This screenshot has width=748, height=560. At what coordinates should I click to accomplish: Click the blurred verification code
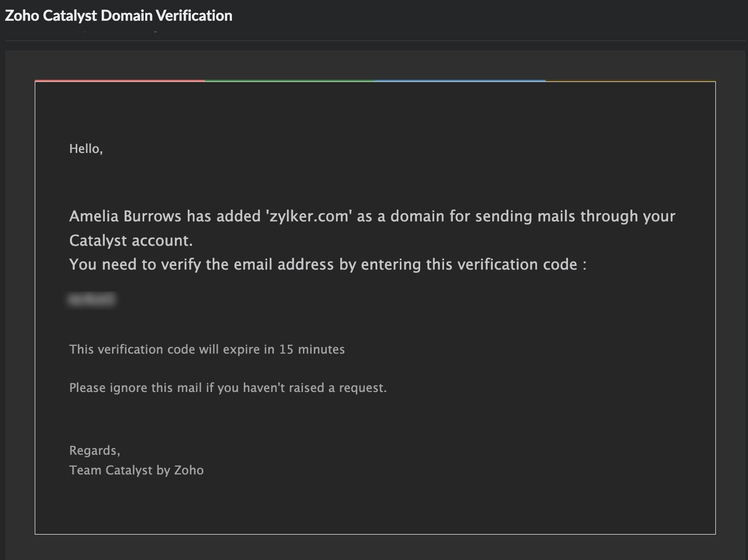pos(92,299)
